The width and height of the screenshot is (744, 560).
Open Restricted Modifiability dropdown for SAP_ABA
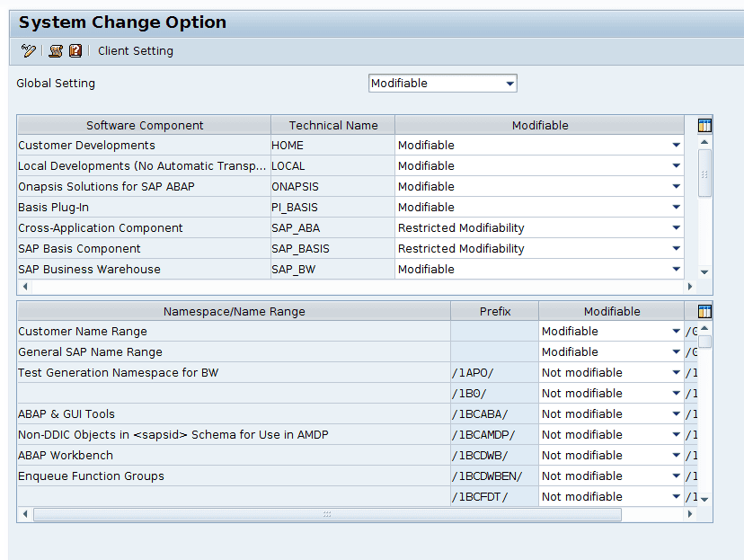pyautogui.click(x=675, y=227)
